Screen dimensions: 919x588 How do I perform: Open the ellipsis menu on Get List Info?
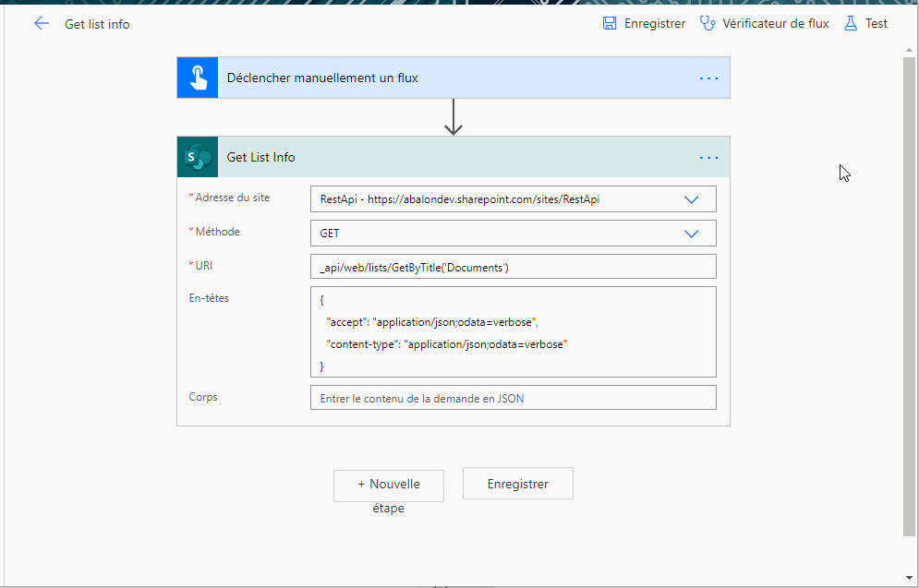708,158
